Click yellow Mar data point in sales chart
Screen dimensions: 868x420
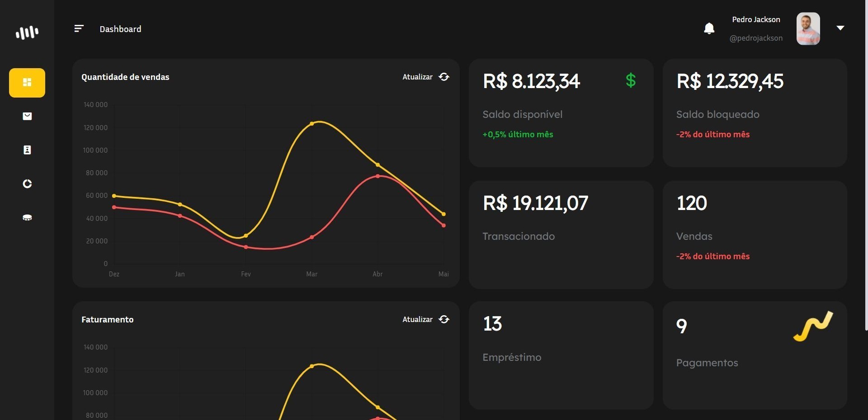click(x=312, y=124)
